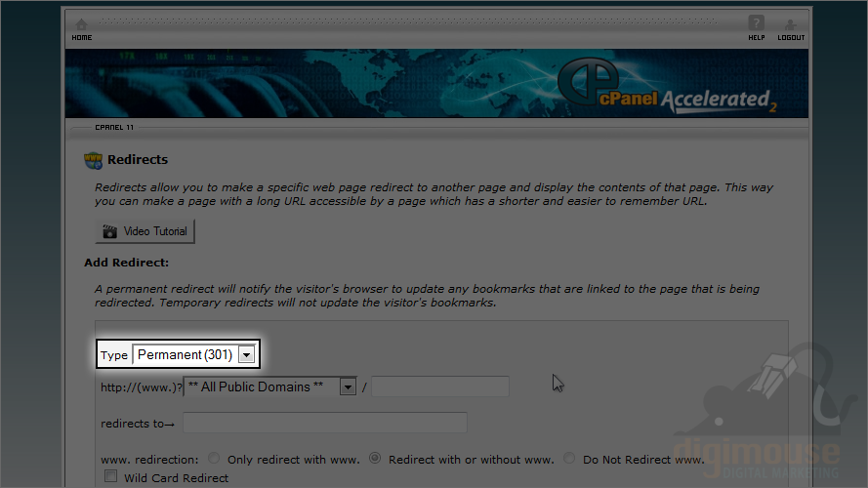Click the Video Tutorial button
This screenshot has height=488, width=868.
145,231
